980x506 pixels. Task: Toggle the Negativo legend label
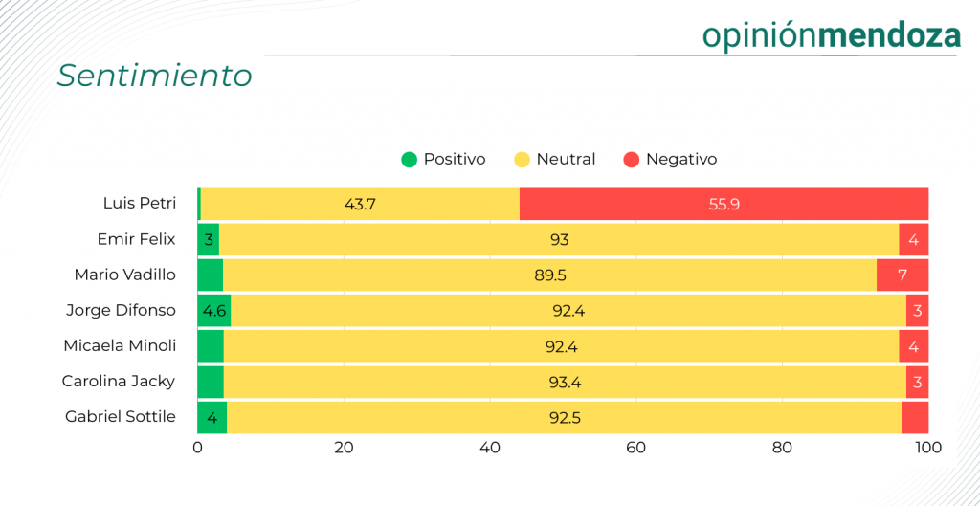[x=681, y=160]
